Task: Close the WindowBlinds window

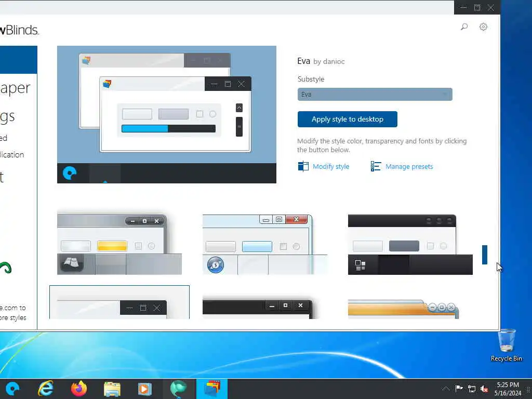Action: 491,7
